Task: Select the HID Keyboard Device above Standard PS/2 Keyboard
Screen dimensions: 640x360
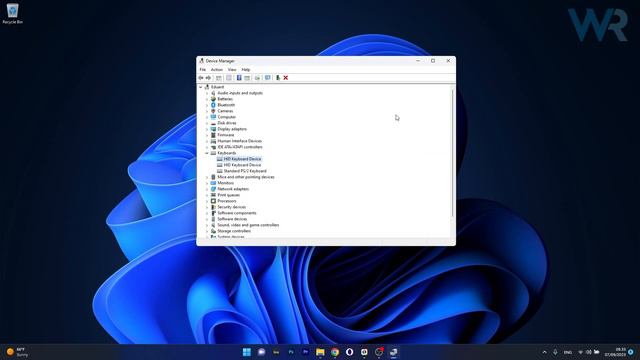Action: (242, 165)
